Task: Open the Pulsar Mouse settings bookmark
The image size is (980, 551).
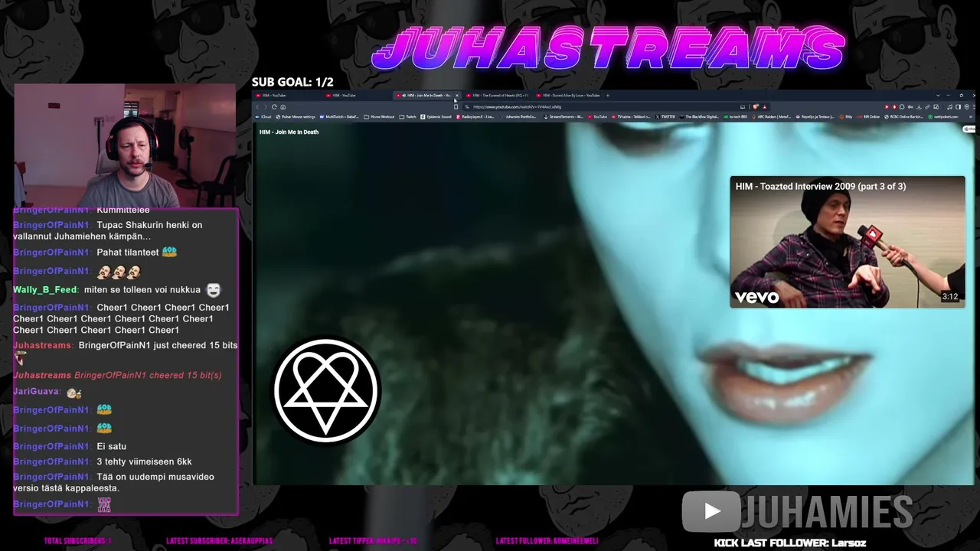Action: (x=296, y=117)
